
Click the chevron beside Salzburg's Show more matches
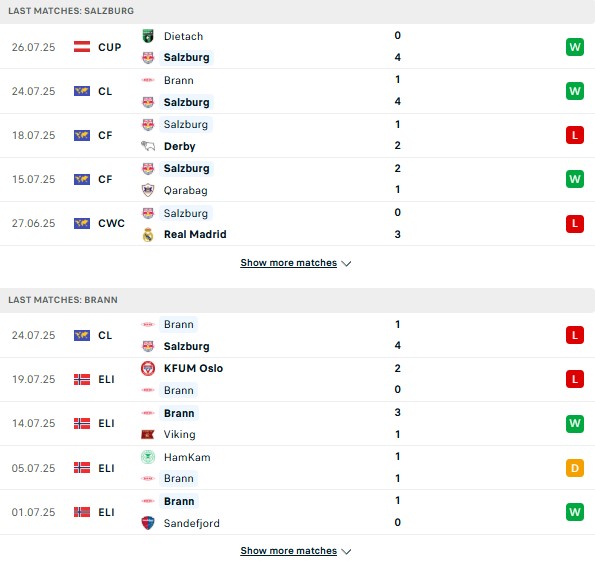tap(346, 263)
